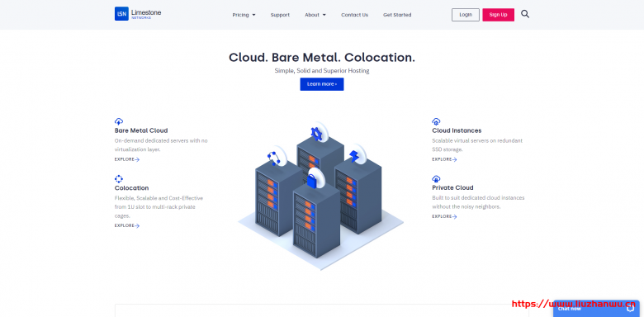Open the search magnifier icon
Screen dimensions: 644x317
[x=525, y=14]
